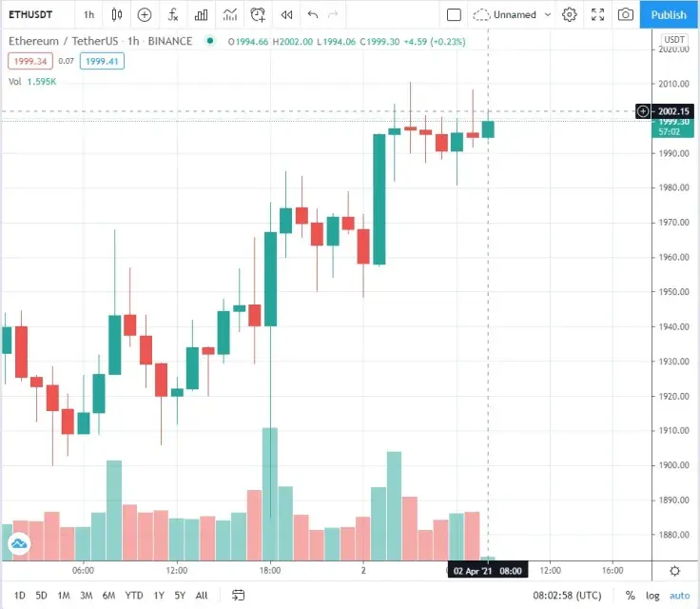Toggle the percent scale option
The width and height of the screenshot is (700, 609).
click(x=630, y=595)
